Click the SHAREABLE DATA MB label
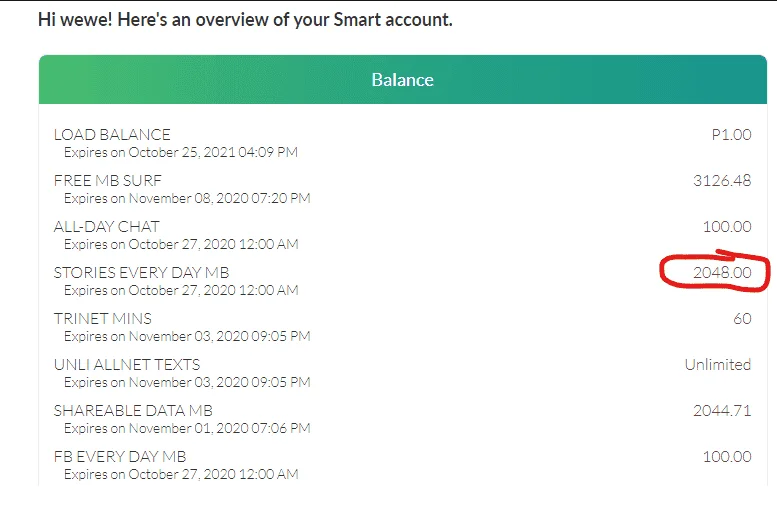777x517 pixels. tap(133, 411)
